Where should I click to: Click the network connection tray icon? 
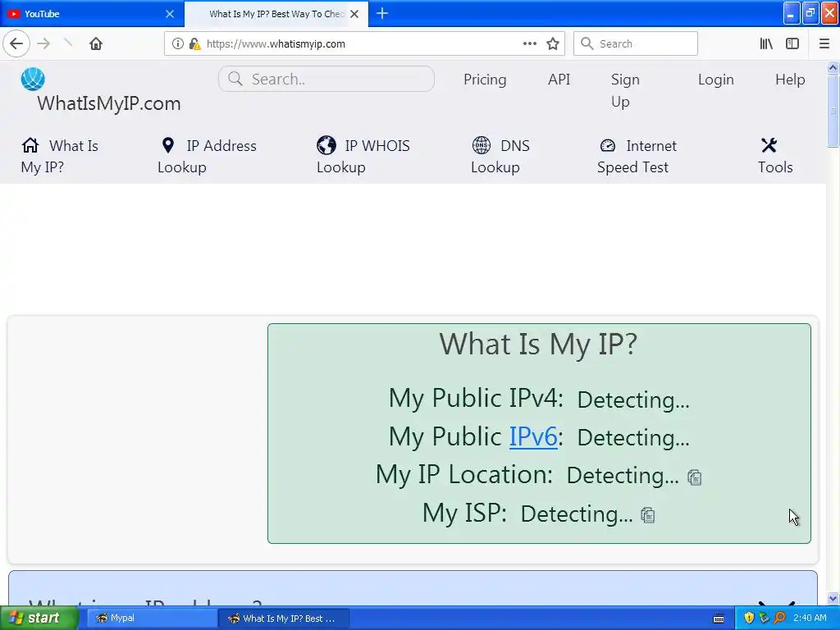[x=764, y=618]
